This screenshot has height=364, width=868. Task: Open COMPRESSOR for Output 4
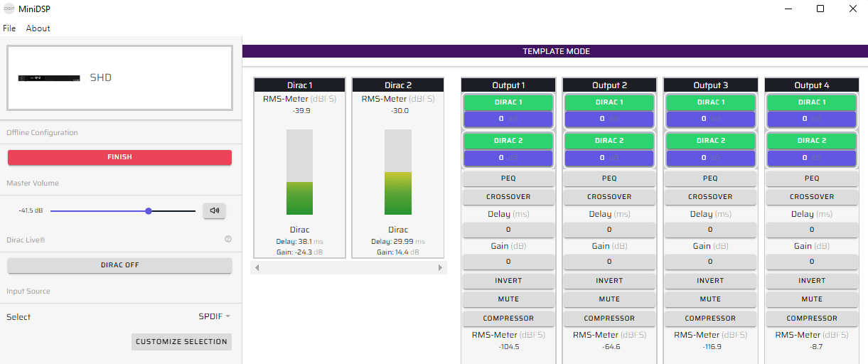tap(812, 318)
